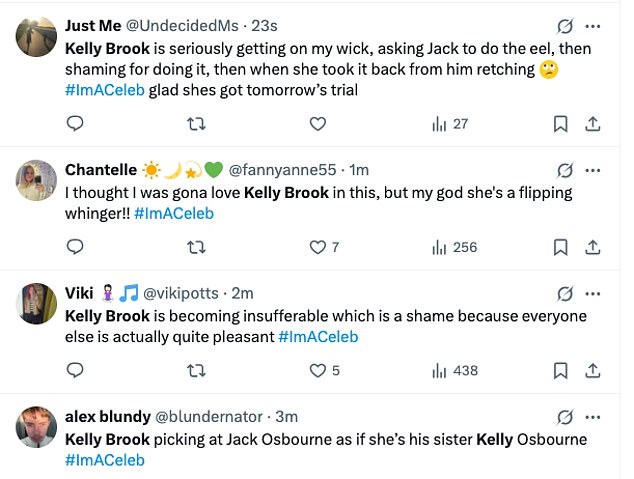The height and width of the screenshot is (479, 634).
Task: Bookmark Just Me's tweet
Action: pyautogui.click(x=560, y=124)
